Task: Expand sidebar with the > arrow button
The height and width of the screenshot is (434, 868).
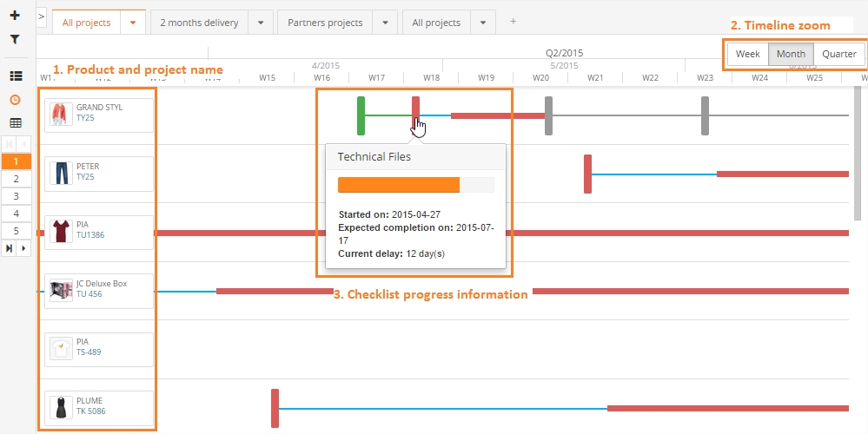Action: [42, 16]
